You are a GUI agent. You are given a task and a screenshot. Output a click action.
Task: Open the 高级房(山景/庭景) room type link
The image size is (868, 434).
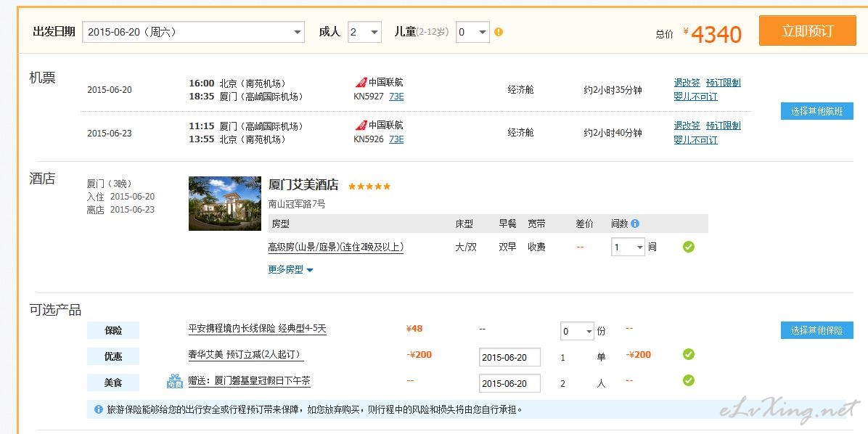[x=335, y=247]
